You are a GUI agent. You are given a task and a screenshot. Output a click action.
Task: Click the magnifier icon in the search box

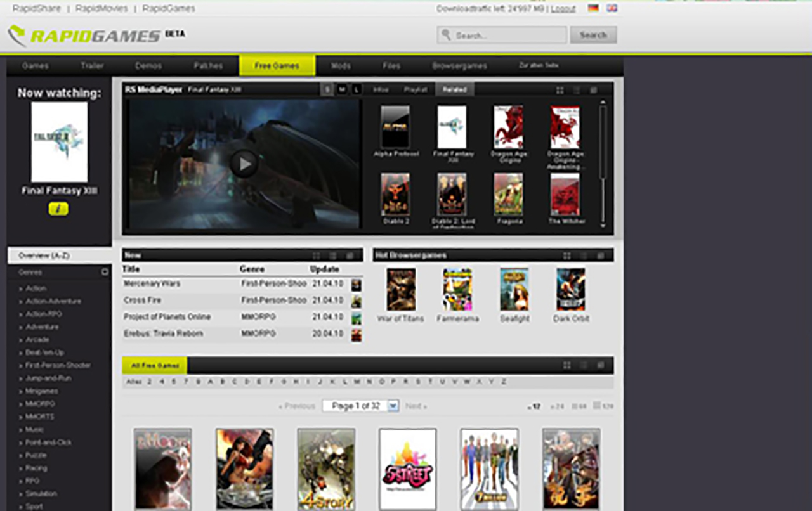[447, 35]
